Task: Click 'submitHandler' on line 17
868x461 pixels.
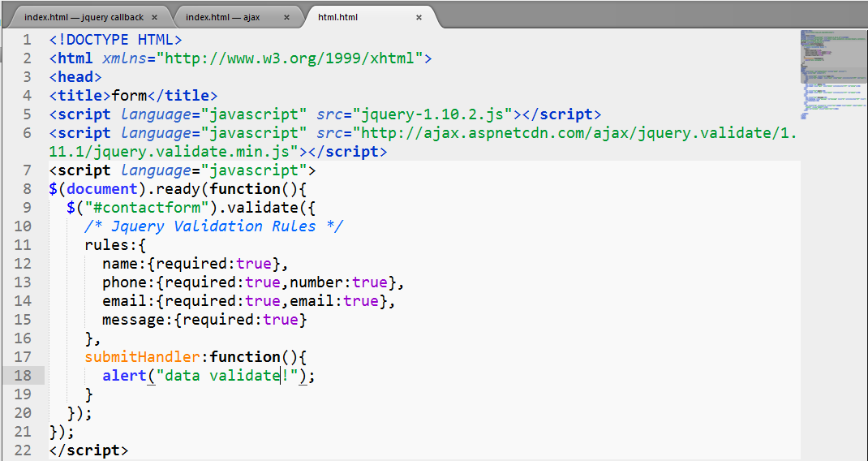Action: (142, 357)
